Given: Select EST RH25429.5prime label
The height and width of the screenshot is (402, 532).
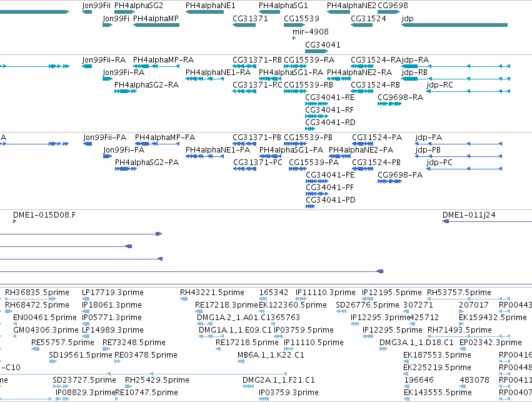Looking at the screenshot, I should (157, 380).
